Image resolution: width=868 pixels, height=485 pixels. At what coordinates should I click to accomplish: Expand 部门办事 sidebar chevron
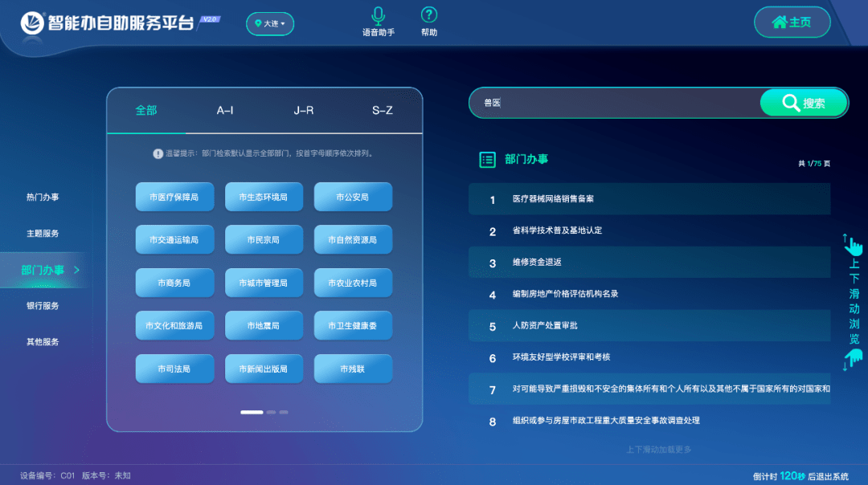tap(77, 270)
